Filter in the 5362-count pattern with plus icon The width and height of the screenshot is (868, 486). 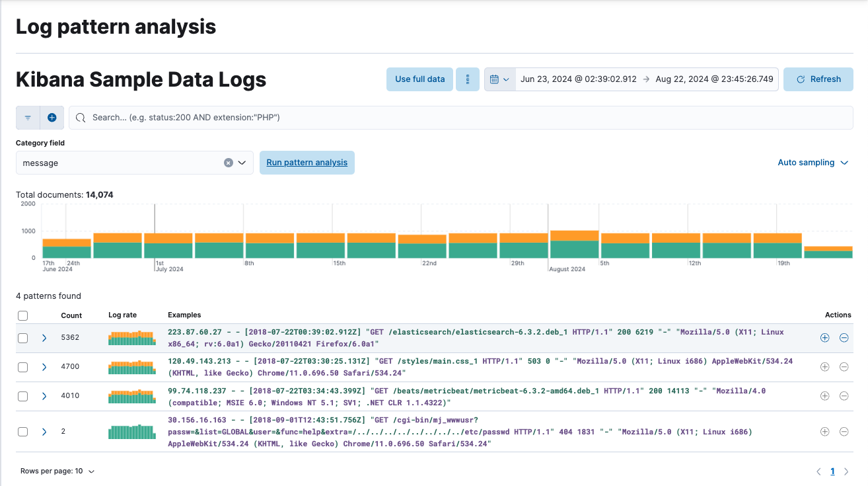(x=824, y=337)
